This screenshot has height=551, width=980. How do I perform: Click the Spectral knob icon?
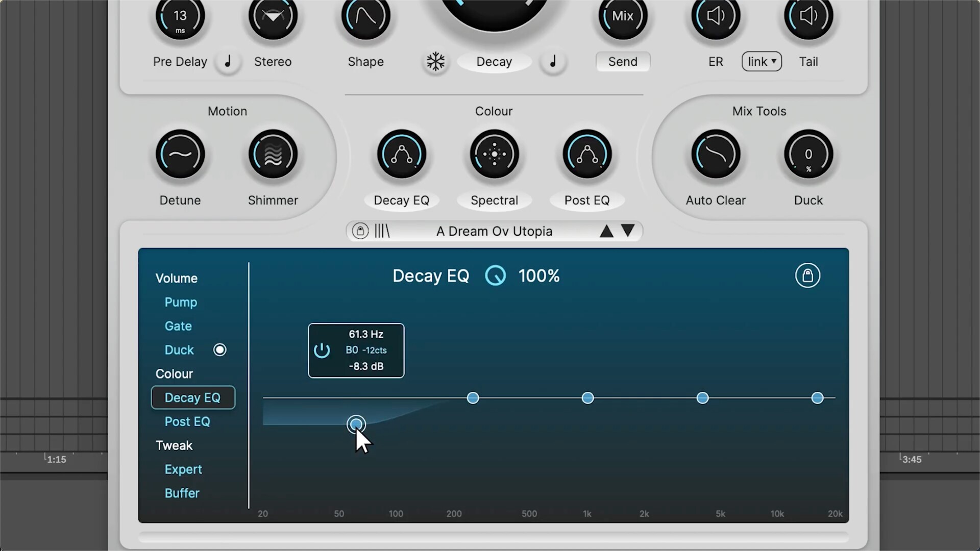tap(494, 155)
